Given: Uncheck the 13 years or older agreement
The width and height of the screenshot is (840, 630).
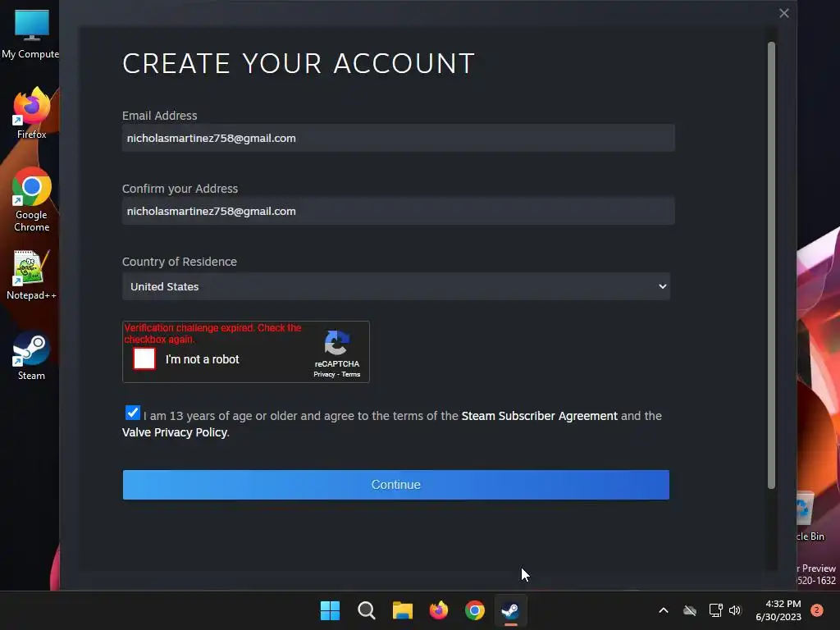Looking at the screenshot, I should 132,413.
